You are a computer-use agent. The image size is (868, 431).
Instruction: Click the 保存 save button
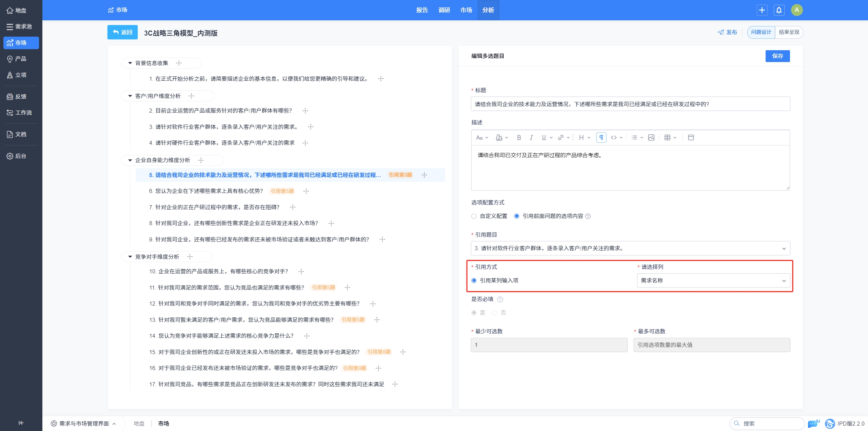point(777,56)
